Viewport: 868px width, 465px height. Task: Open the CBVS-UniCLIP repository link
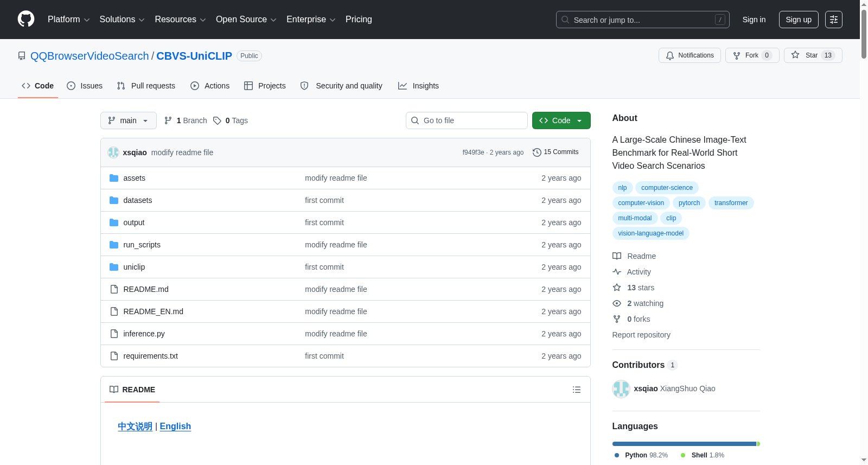click(x=194, y=56)
